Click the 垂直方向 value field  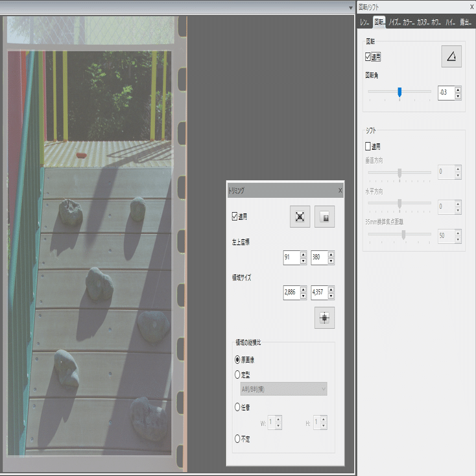coord(446,172)
